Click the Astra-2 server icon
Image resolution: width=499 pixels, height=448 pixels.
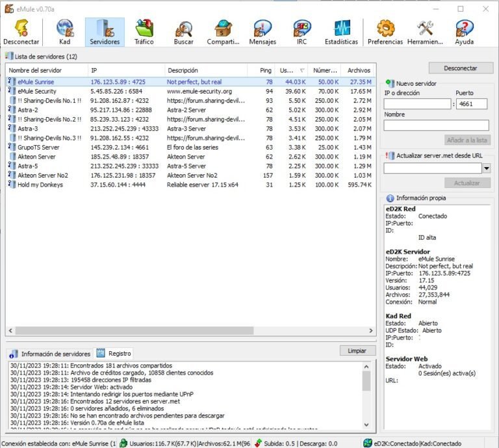point(12,109)
